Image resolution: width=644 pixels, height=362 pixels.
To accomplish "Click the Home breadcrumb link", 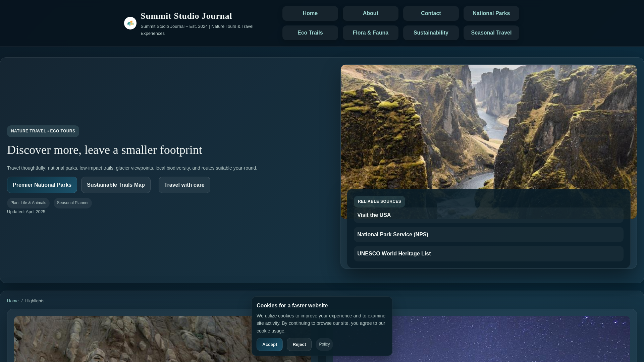I will (x=13, y=301).
